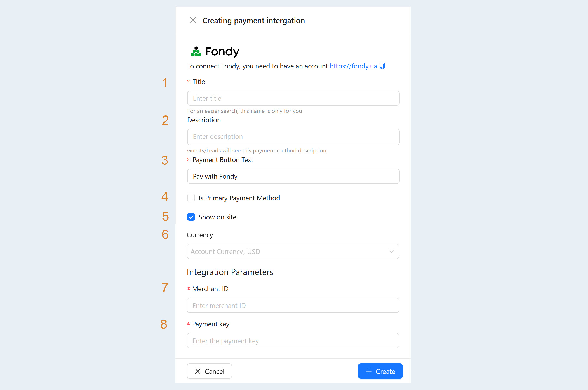Click the Fondy logo icon
This screenshot has width=588, height=390.
pos(196,51)
